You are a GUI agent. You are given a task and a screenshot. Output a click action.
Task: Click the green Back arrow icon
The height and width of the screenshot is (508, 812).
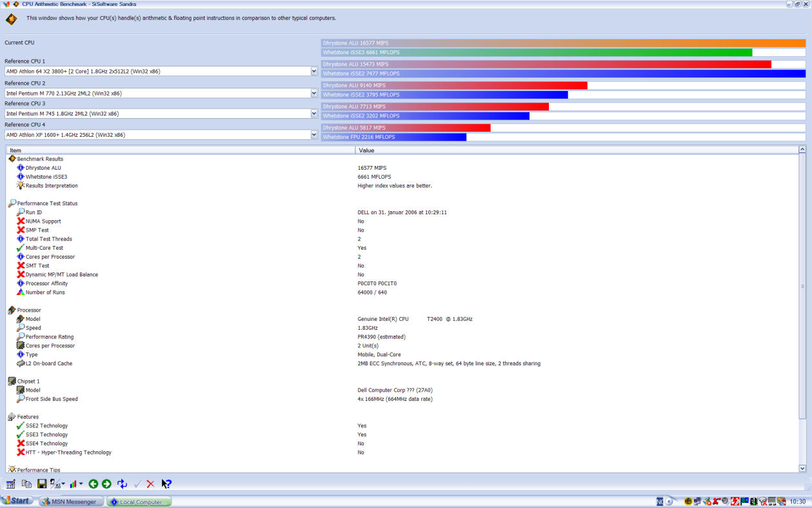click(x=93, y=483)
